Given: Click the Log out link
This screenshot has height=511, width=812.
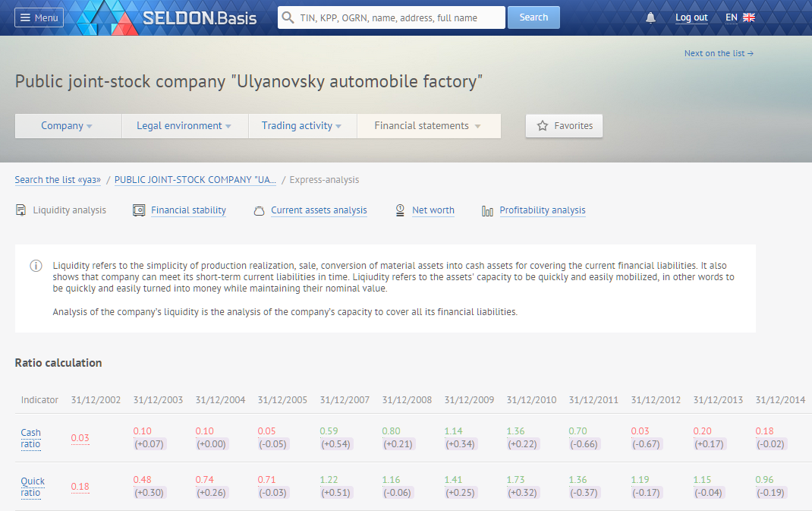Looking at the screenshot, I should point(691,17).
